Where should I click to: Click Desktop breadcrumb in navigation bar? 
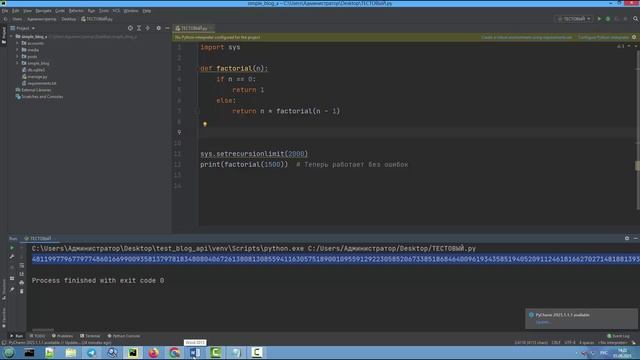click(x=69, y=19)
